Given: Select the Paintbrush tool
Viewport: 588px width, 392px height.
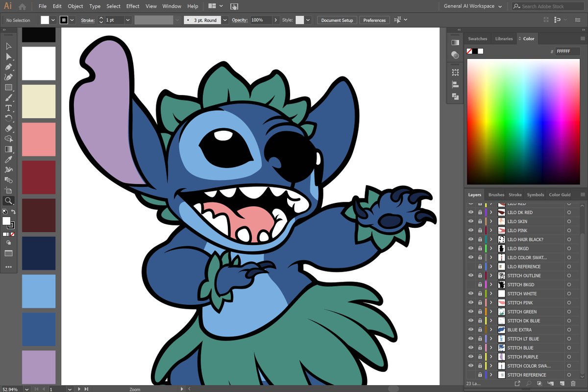Looking at the screenshot, I should click(x=8, y=98).
